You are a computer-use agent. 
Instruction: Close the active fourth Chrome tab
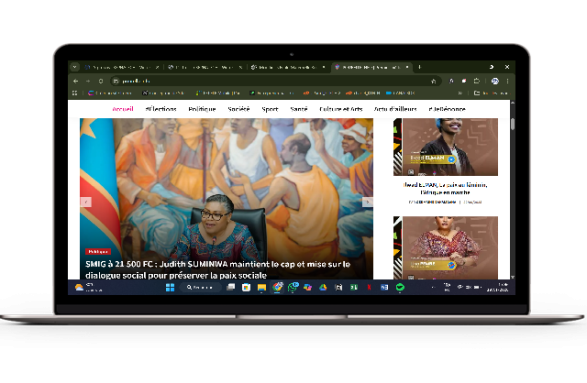click(407, 67)
